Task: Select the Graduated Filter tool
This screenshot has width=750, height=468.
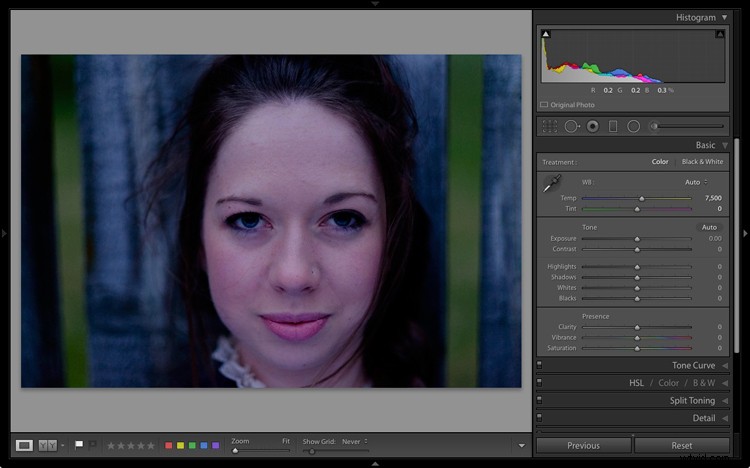Action: (x=613, y=126)
